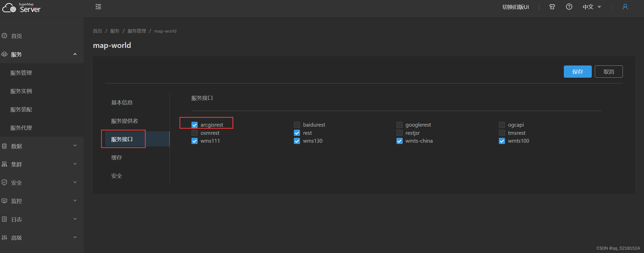Enable the ogcapi interface checkbox
This screenshot has height=253, width=644.
pos(502,125)
